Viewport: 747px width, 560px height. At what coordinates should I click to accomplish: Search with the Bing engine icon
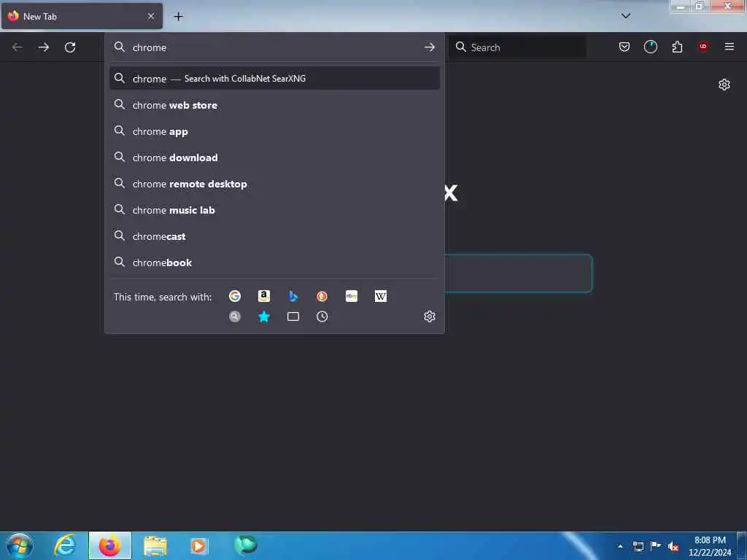[293, 296]
